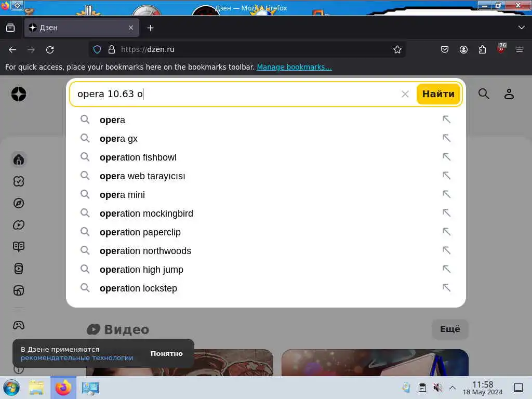Open the profile login icon
The height and width of the screenshot is (399, 532).
coord(509,94)
